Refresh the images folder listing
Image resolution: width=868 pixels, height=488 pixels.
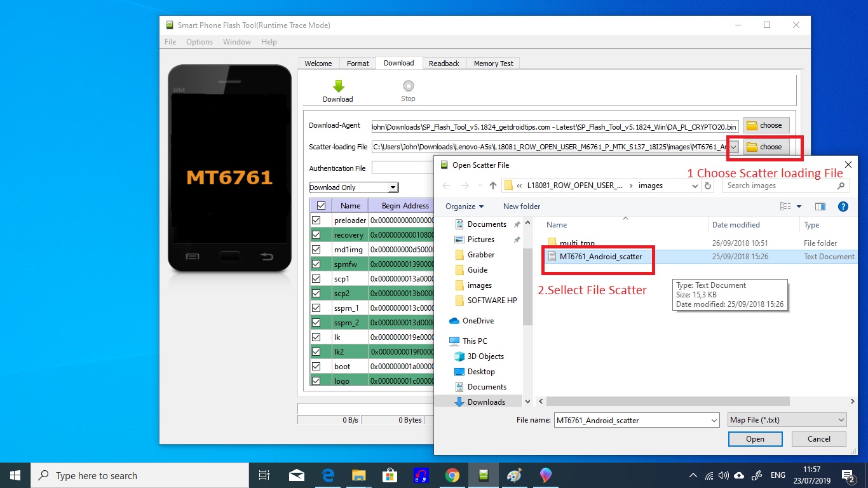point(709,186)
